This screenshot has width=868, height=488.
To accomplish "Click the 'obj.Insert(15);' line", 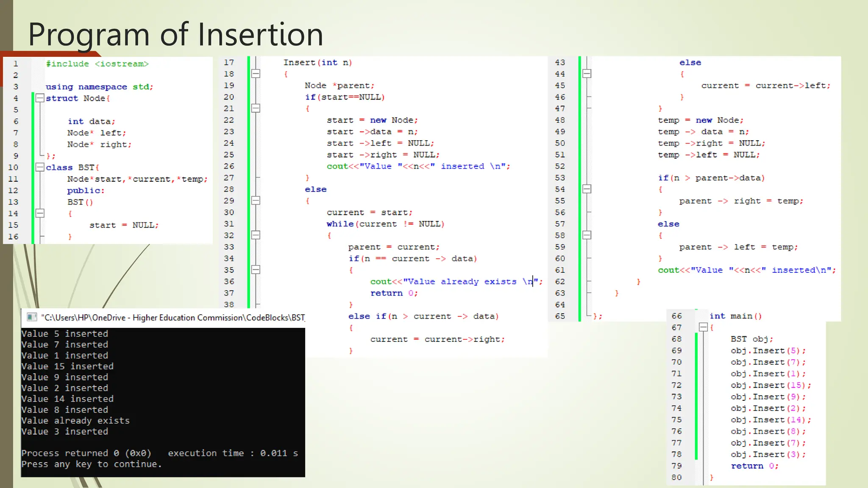I will [771, 385].
